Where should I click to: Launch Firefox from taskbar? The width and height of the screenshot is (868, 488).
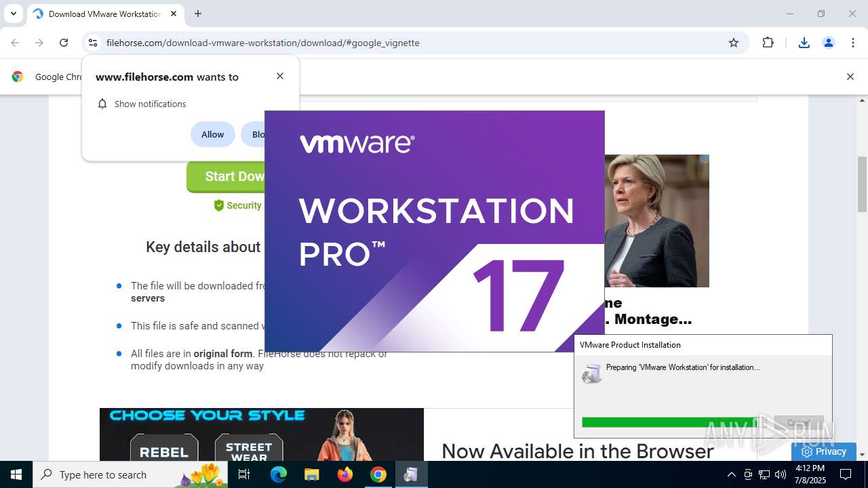[345, 474]
